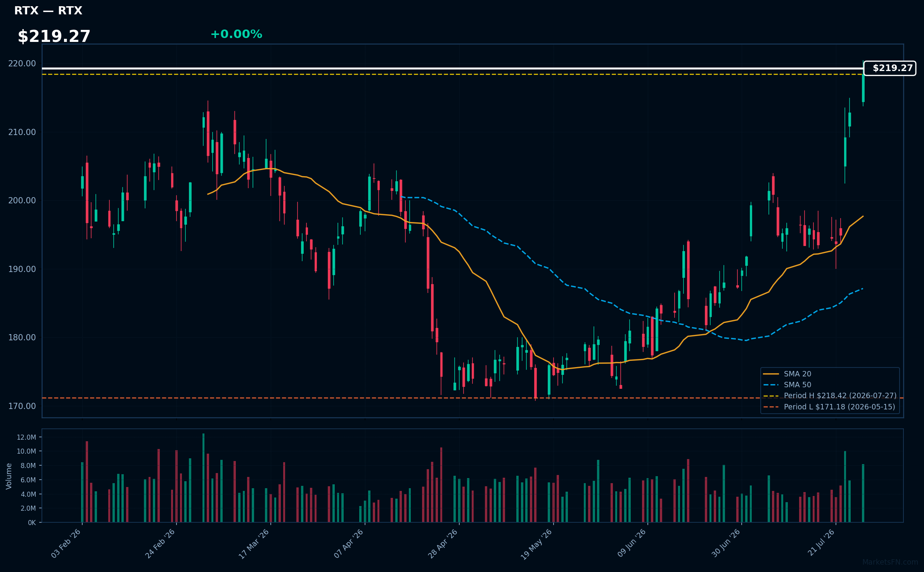Click the SMA 50 legend entry

[x=787, y=385]
